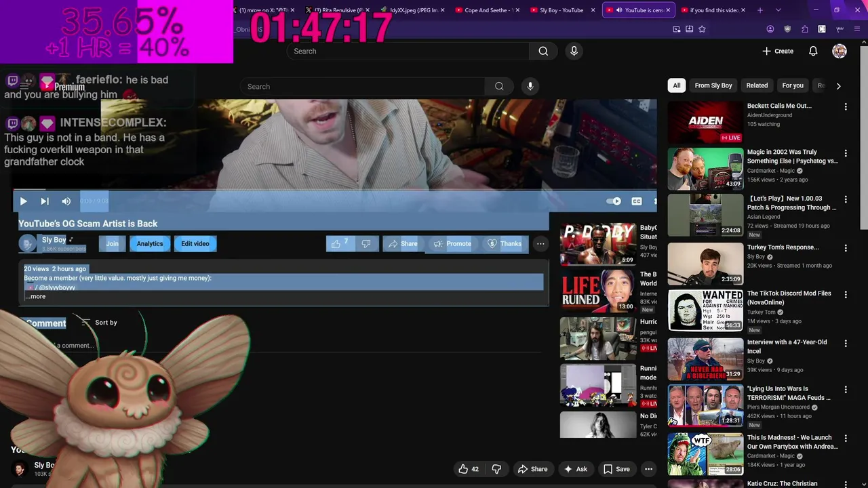Screen dimensions: 868x488
Task: Click the Edit video button
Action: tap(195, 244)
